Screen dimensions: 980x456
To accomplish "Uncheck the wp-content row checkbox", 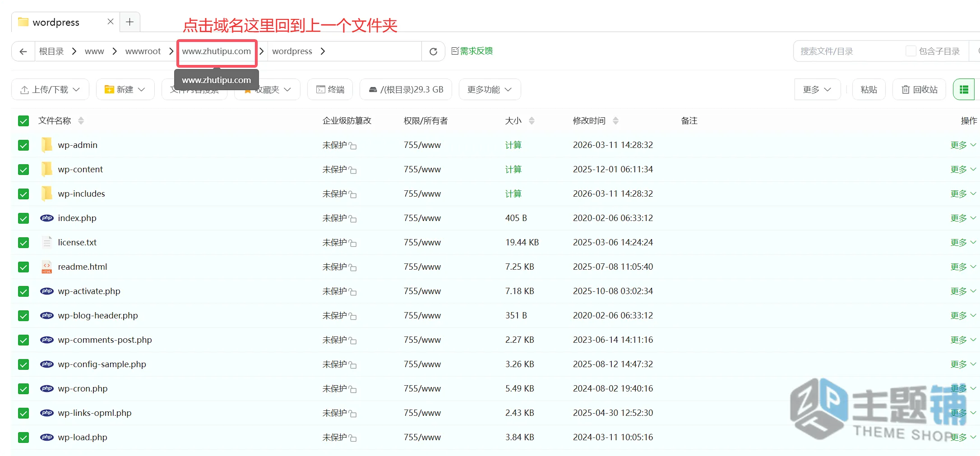I will point(23,170).
